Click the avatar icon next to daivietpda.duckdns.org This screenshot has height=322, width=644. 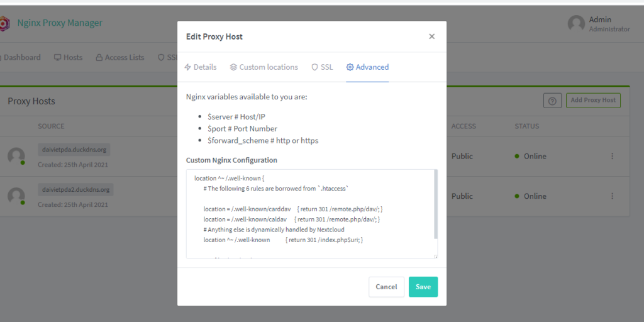16,156
